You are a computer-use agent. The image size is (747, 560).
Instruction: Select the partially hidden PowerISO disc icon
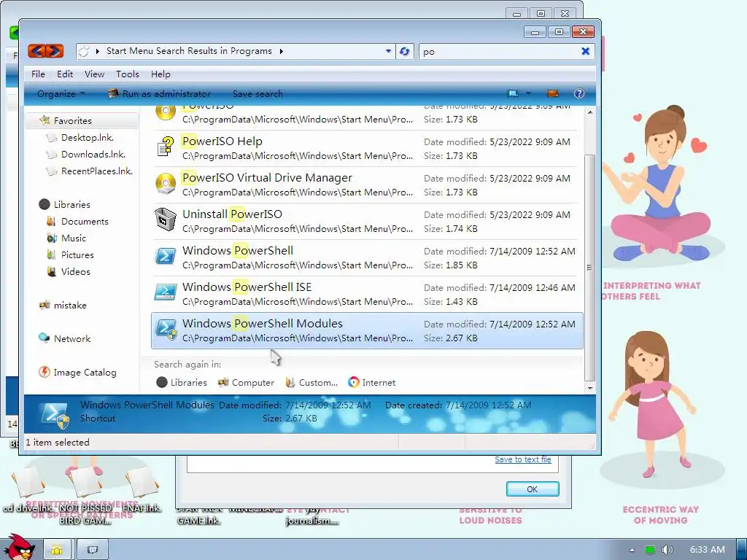pyautogui.click(x=166, y=113)
